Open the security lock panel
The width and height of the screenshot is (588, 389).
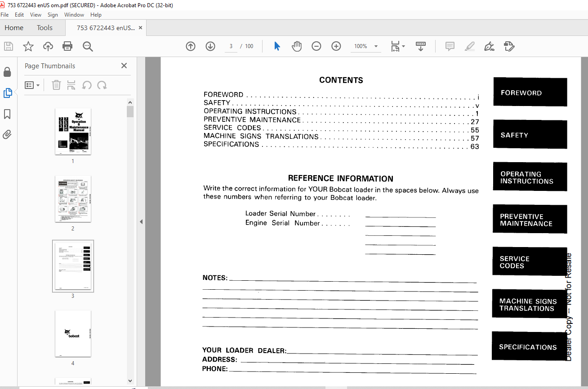pos(7,72)
